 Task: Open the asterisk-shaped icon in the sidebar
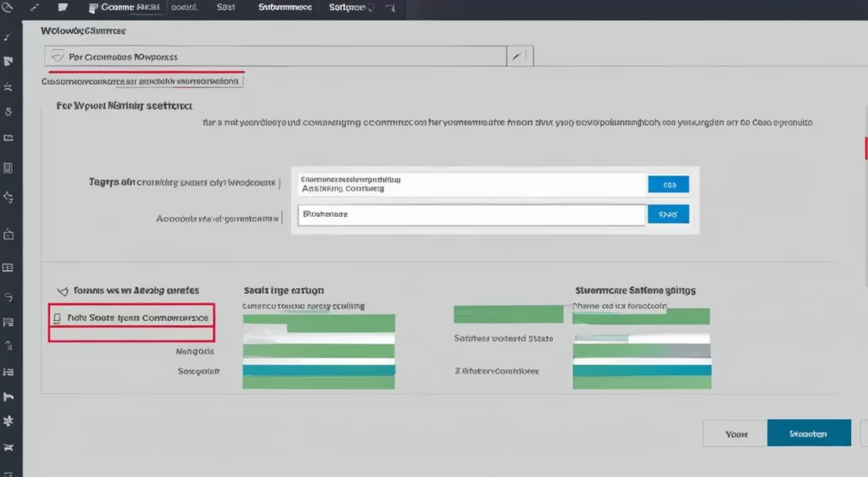pyautogui.click(x=8, y=421)
